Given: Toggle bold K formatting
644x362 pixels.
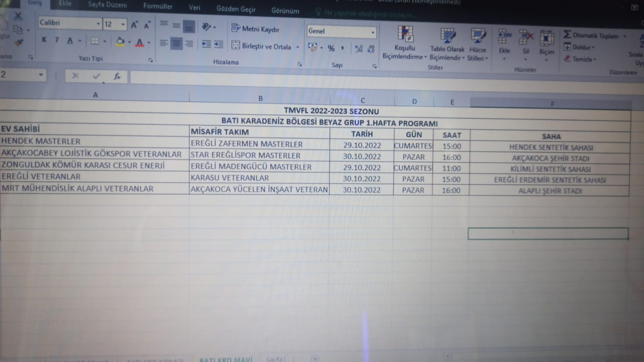Looking at the screenshot, I should point(44,39).
